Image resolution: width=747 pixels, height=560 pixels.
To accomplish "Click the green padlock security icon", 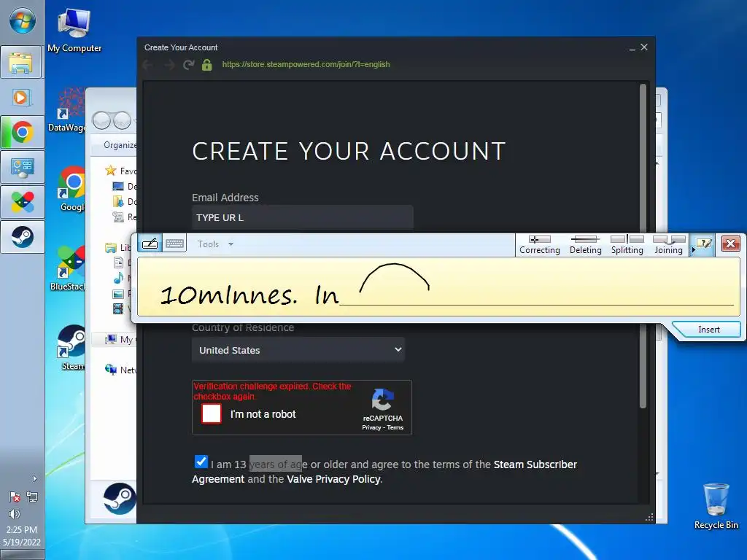I will [x=206, y=65].
